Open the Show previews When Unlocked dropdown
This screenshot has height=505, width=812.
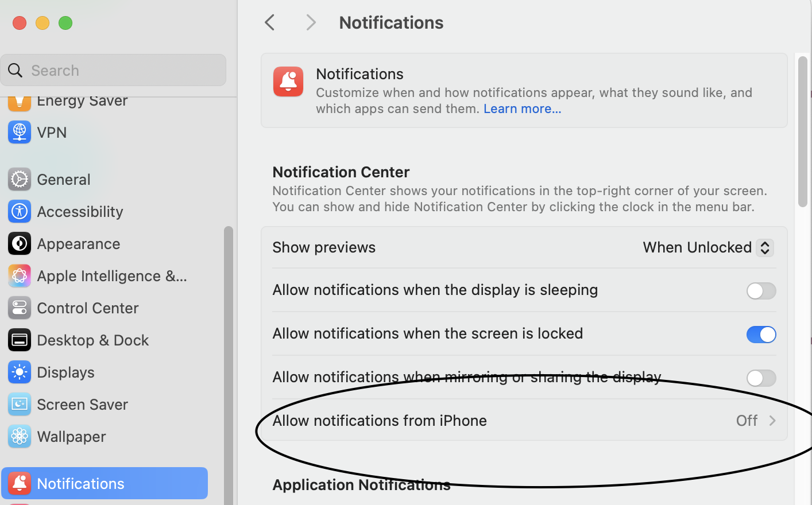click(708, 247)
